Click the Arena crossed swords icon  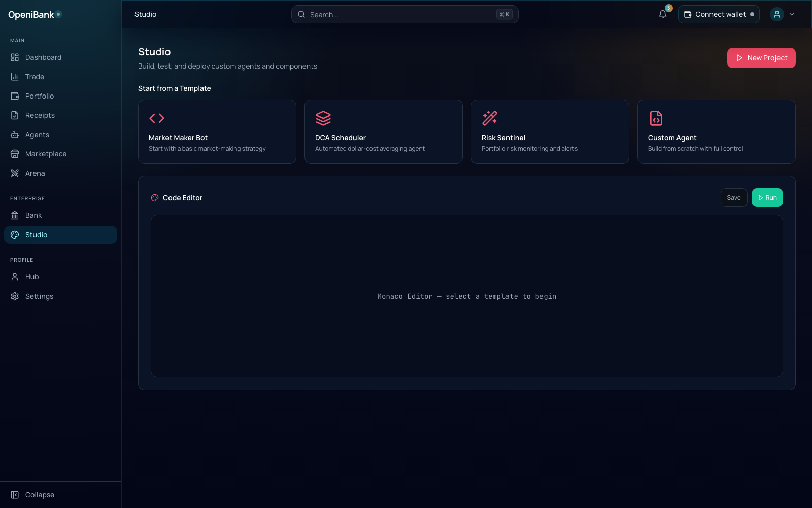(15, 173)
